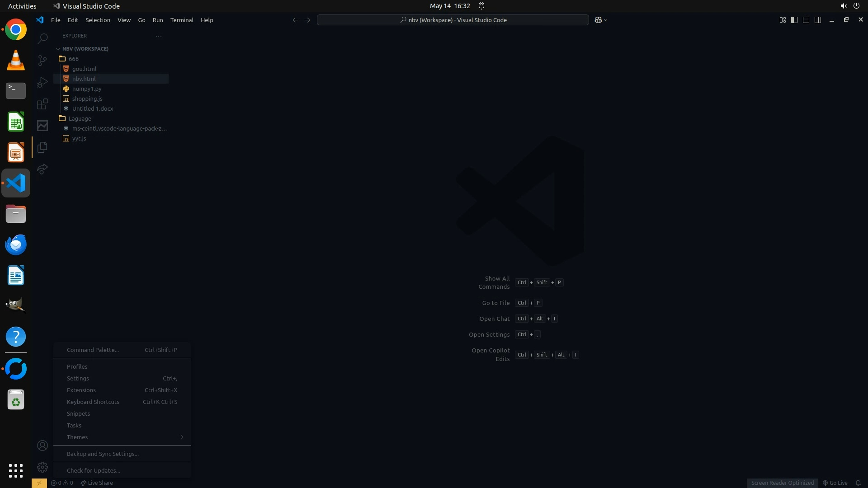This screenshot has width=868, height=488.
Task: Click the command center search box
Action: [453, 20]
